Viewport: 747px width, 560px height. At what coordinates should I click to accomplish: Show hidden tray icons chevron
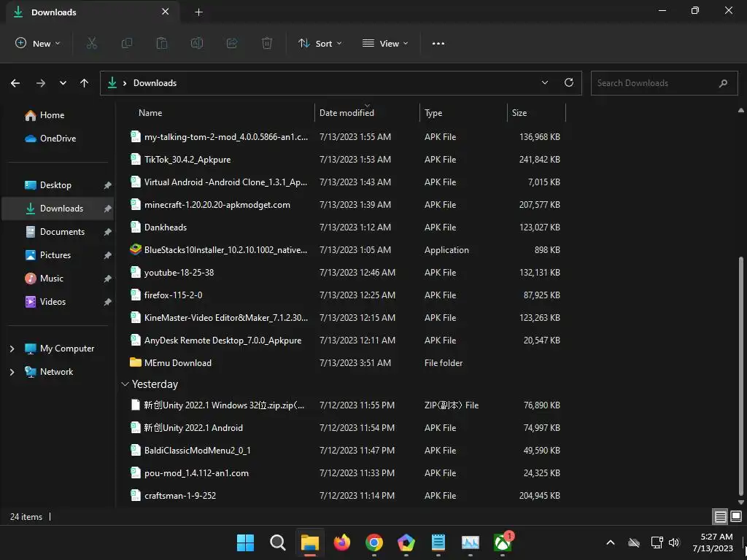(611, 542)
